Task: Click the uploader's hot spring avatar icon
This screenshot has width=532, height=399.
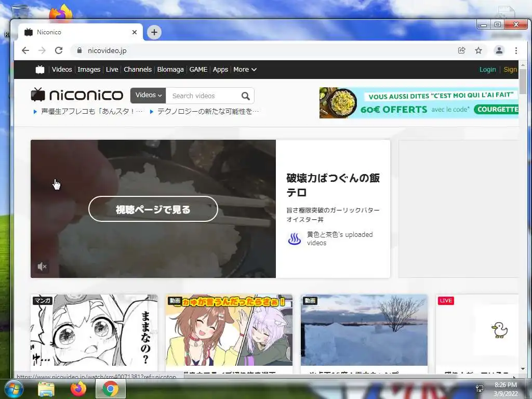Action: point(294,239)
